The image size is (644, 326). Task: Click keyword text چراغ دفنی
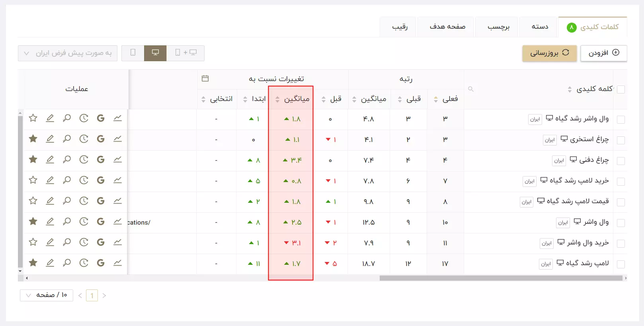[x=594, y=160]
